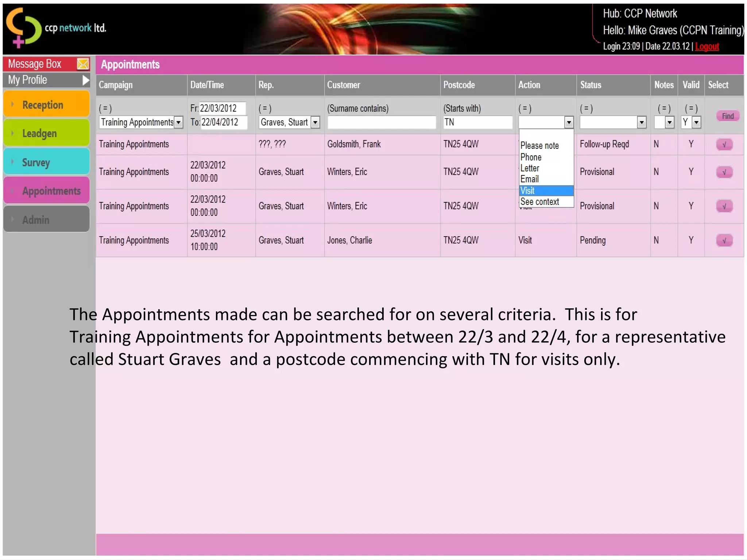Expand the Status filter dropdown

coord(642,122)
